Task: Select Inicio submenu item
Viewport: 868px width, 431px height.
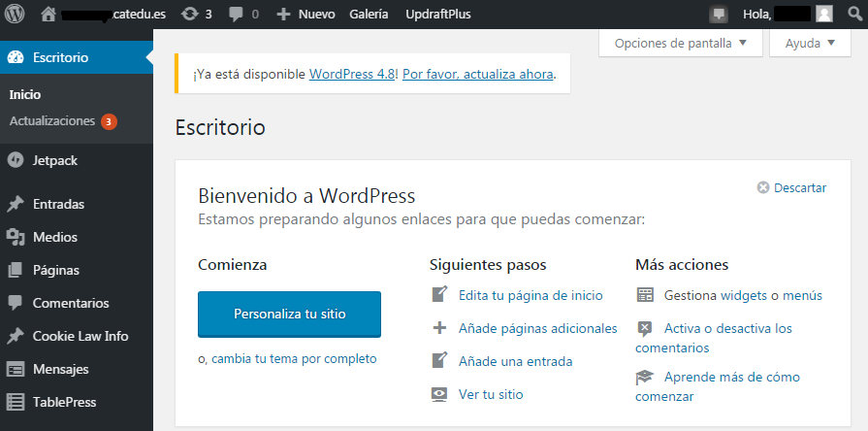Action: (25, 95)
